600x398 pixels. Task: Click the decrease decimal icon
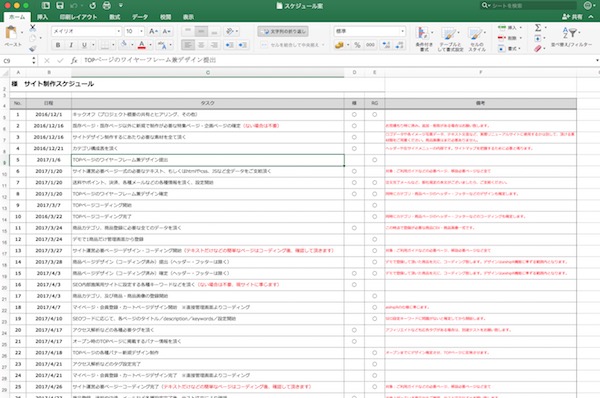[399, 45]
